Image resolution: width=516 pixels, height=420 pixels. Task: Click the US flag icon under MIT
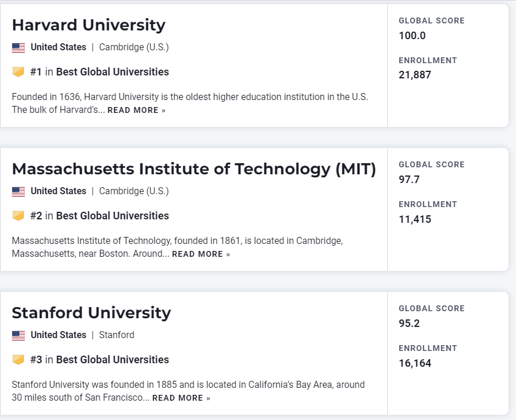(19, 191)
